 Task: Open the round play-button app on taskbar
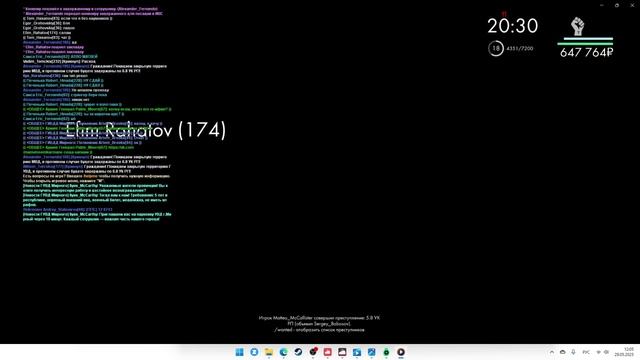click(x=401, y=352)
